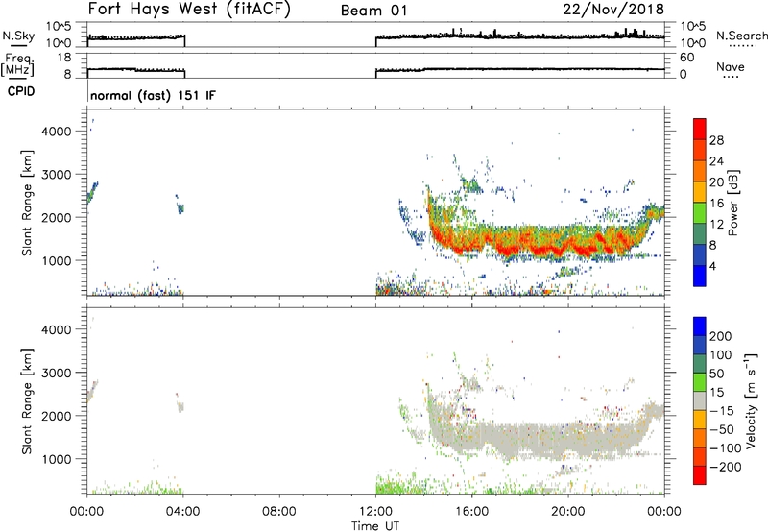Image resolution: width=768 pixels, height=532 pixels.
Task: Click the Slant Range label of the power panel
Action: pyautogui.click(x=27, y=203)
